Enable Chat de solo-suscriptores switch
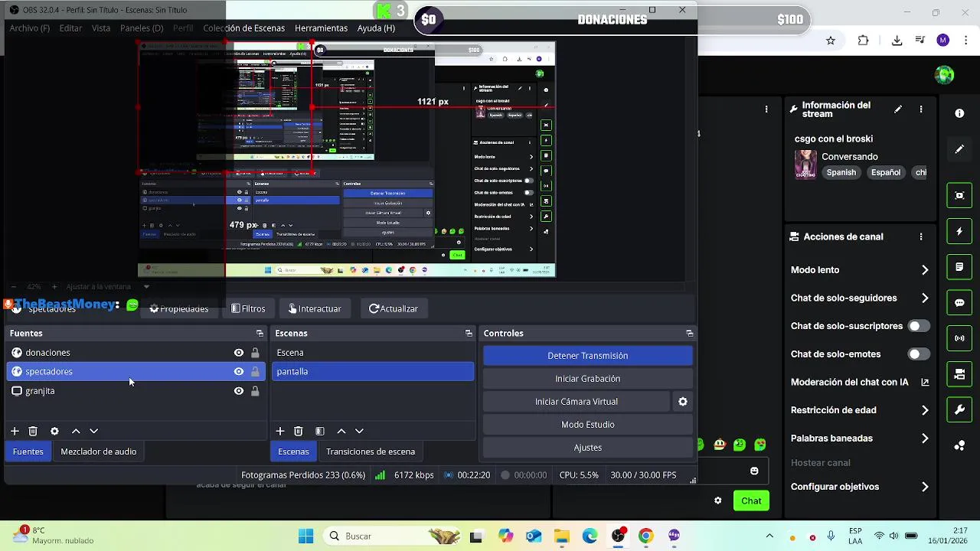 [x=919, y=326]
